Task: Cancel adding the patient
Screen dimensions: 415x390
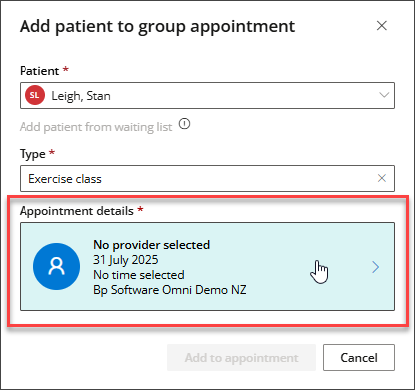Action: [x=359, y=358]
